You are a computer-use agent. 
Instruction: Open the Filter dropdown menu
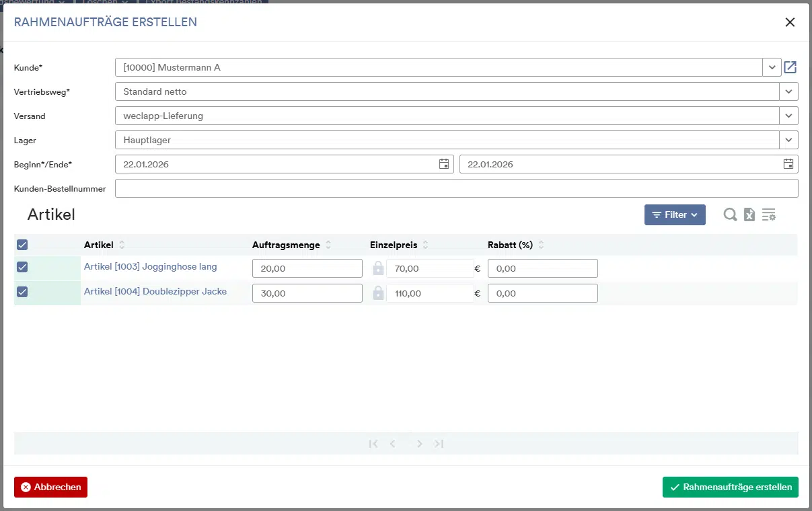675,214
